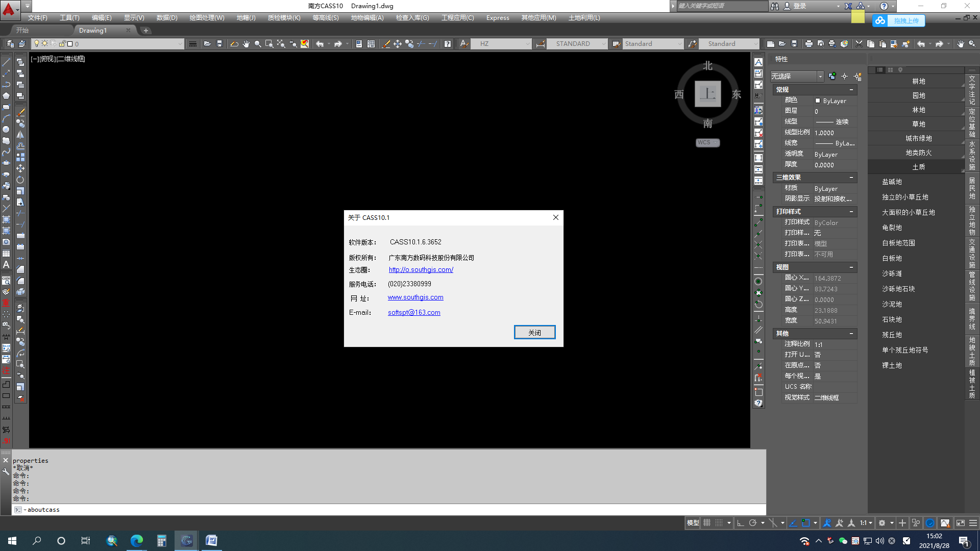Click the Plot printer icon

[x=808, y=44]
